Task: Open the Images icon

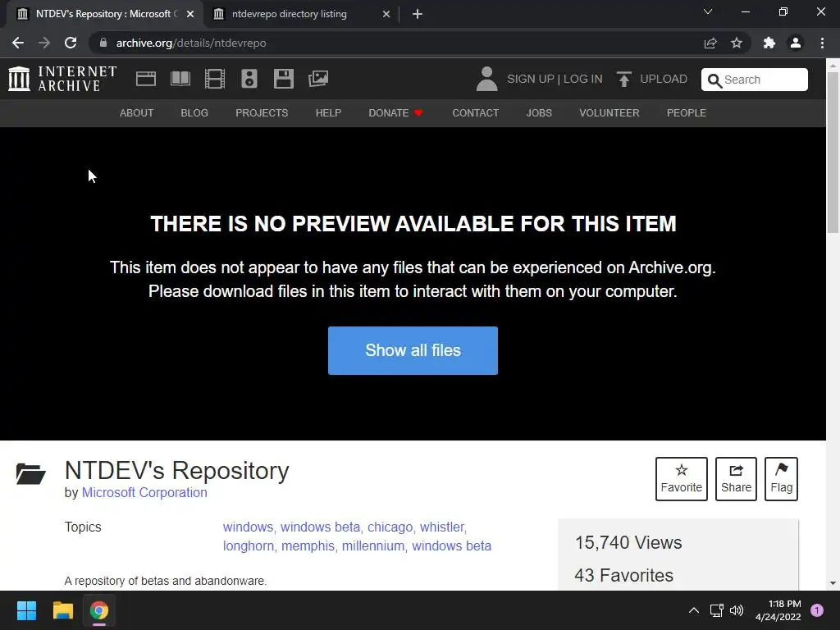Action: click(x=318, y=79)
